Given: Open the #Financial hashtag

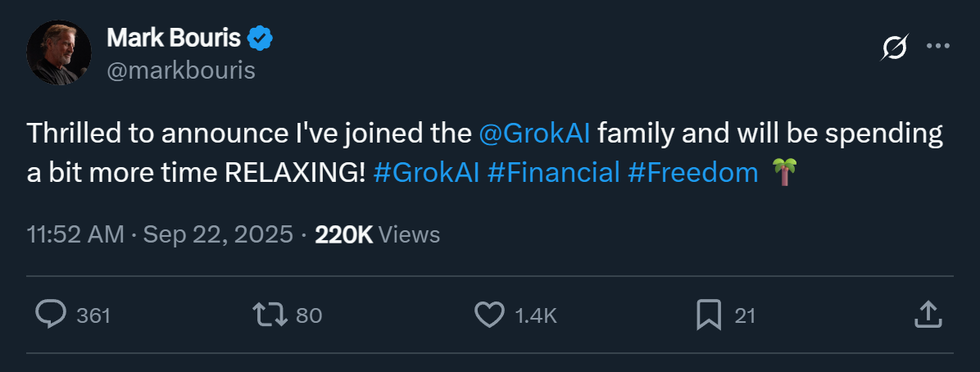Looking at the screenshot, I should tap(553, 173).
